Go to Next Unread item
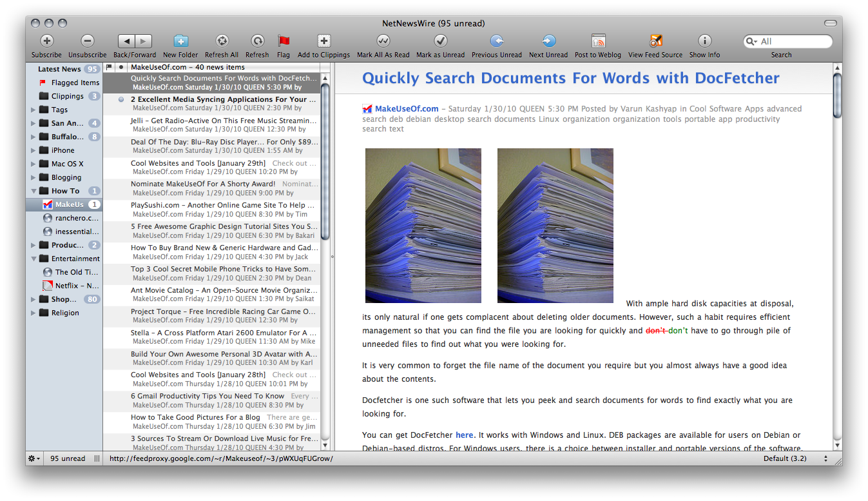 click(548, 41)
